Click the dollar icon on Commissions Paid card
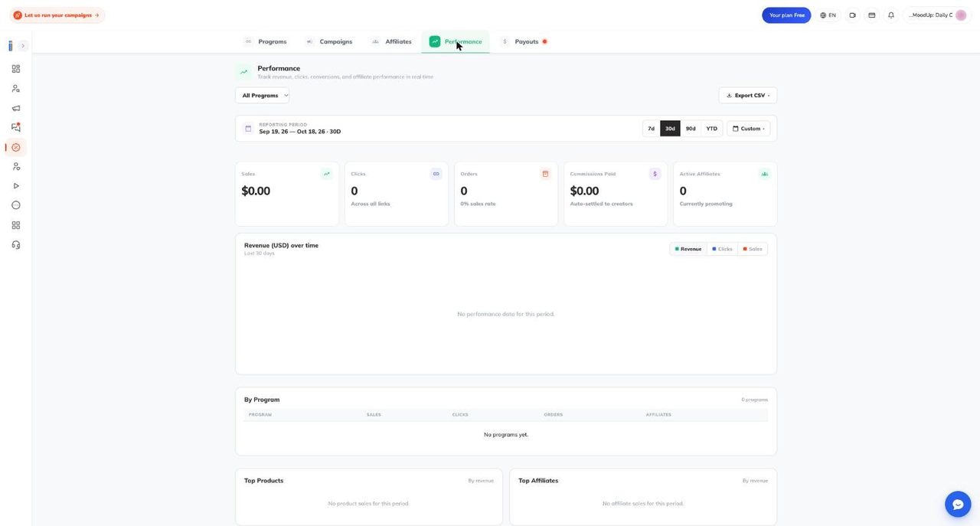980x526 pixels. coord(655,174)
